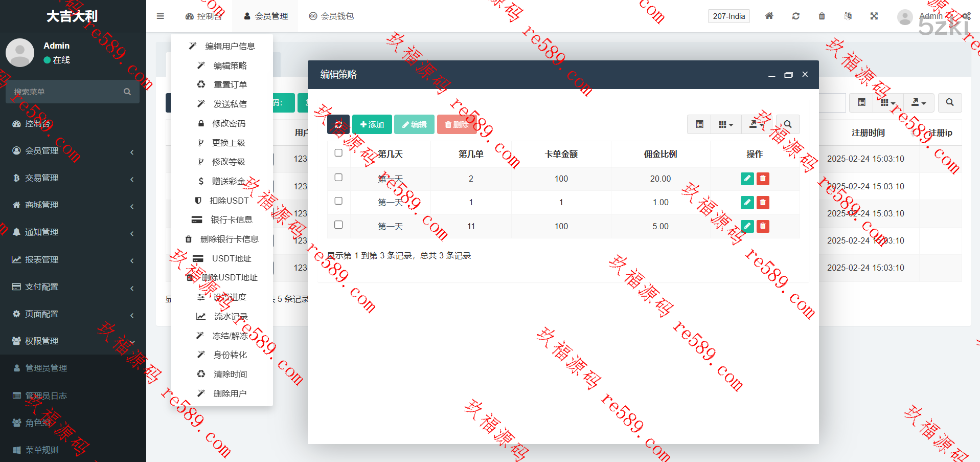Click the dialog's dark refresh button
The height and width of the screenshot is (462, 980).
point(338,124)
